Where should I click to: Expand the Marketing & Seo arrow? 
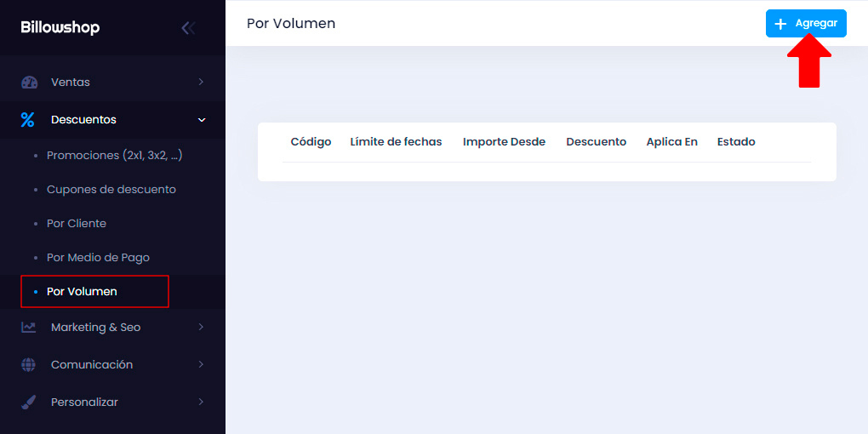201,328
